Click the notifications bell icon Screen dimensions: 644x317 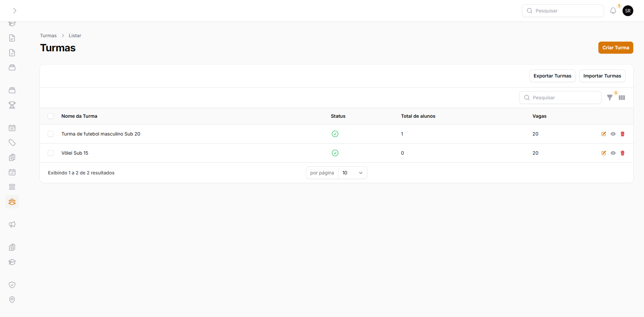pyautogui.click(x=613, y=11)
